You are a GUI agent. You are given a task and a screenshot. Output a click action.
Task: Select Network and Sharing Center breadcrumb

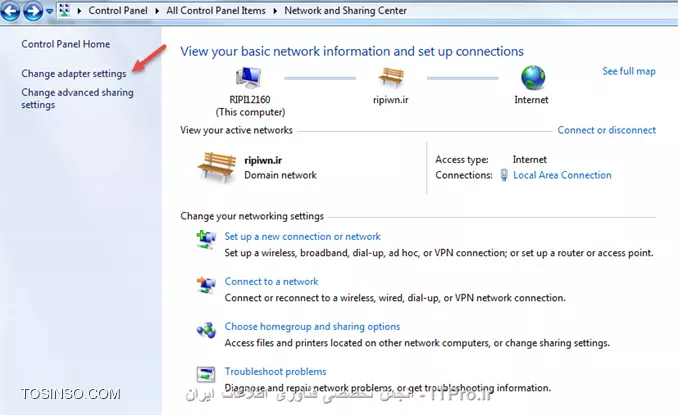(345, 10)
